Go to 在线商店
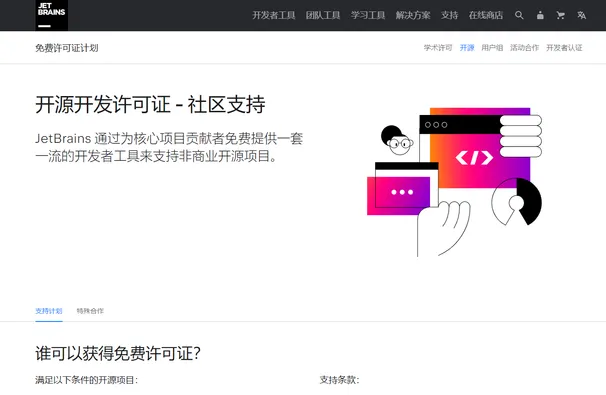Viewport: 606px width, 395px height. pos(486,15)
